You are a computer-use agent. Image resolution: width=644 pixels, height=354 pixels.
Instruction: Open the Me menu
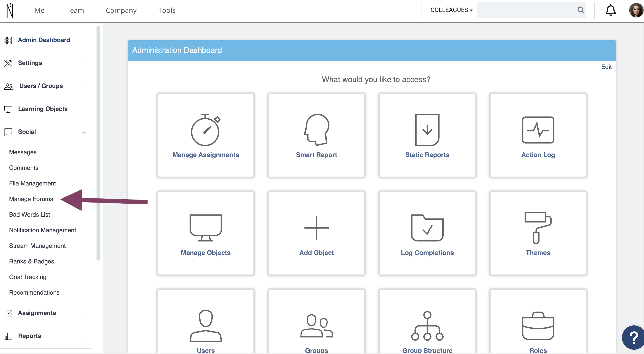click(39, 10)
